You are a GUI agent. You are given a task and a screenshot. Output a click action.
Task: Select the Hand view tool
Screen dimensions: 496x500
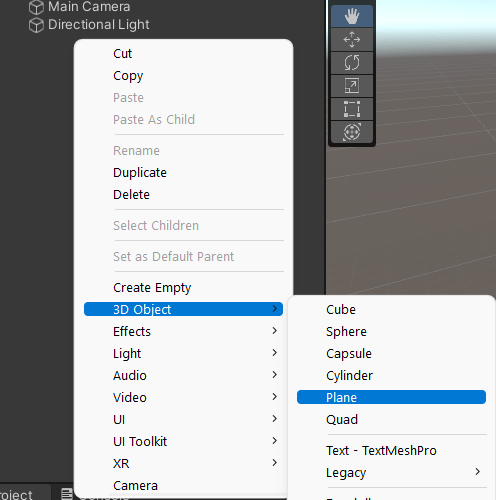[x=352, y=16]
